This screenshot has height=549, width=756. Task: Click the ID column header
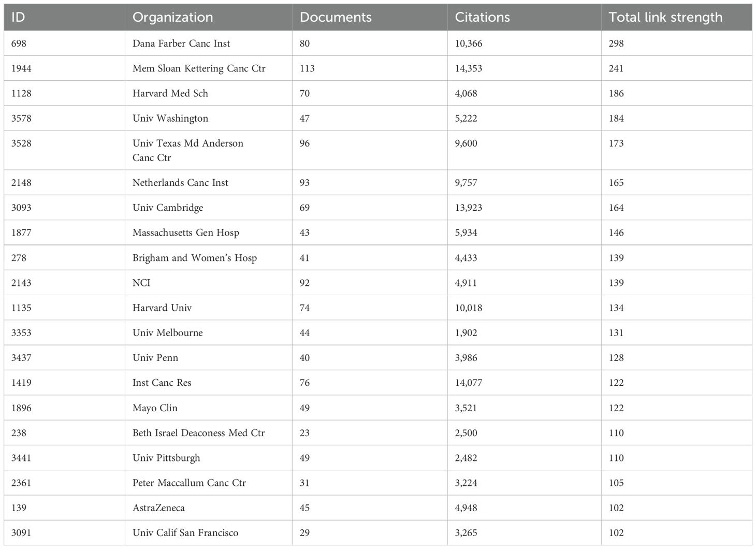pos(64,17)
